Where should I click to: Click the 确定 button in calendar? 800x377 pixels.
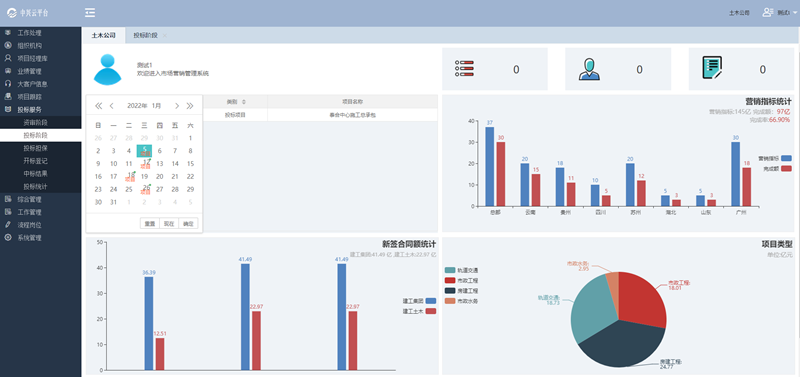(x=188, y=223)
